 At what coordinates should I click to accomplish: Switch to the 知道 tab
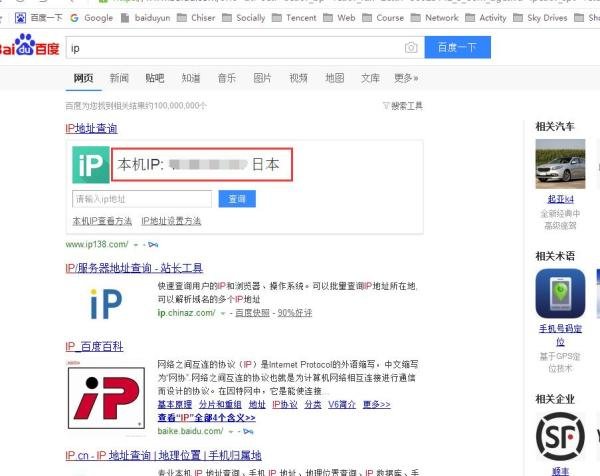191,78
